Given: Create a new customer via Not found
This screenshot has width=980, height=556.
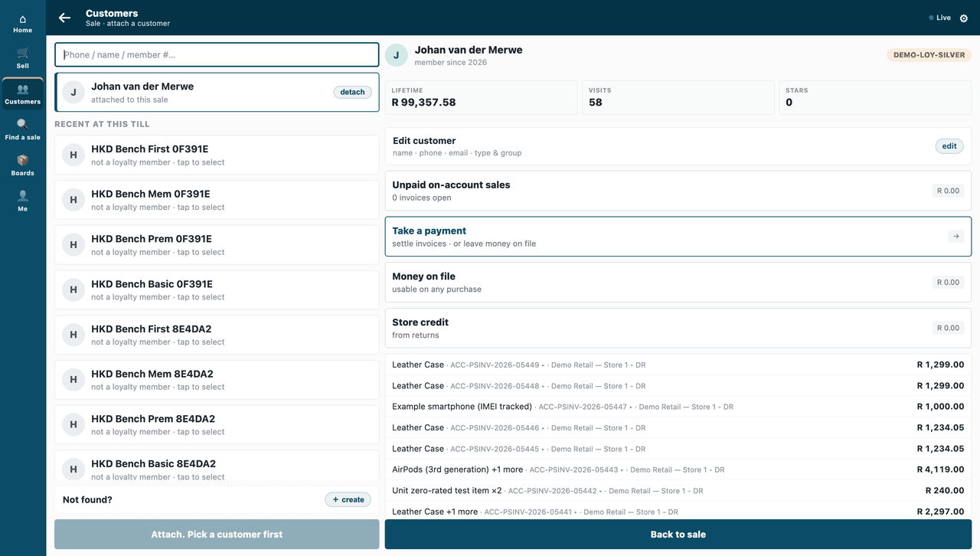Looking at the screenshot, I should tap(348, 499).
